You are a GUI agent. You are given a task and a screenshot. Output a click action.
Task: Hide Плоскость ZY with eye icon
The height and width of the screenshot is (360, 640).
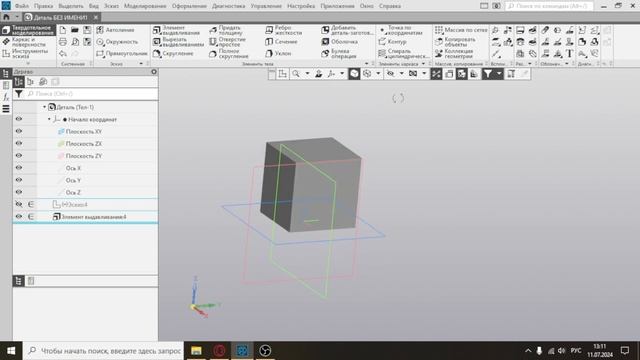pyautogui.click(x=19, y=156)
